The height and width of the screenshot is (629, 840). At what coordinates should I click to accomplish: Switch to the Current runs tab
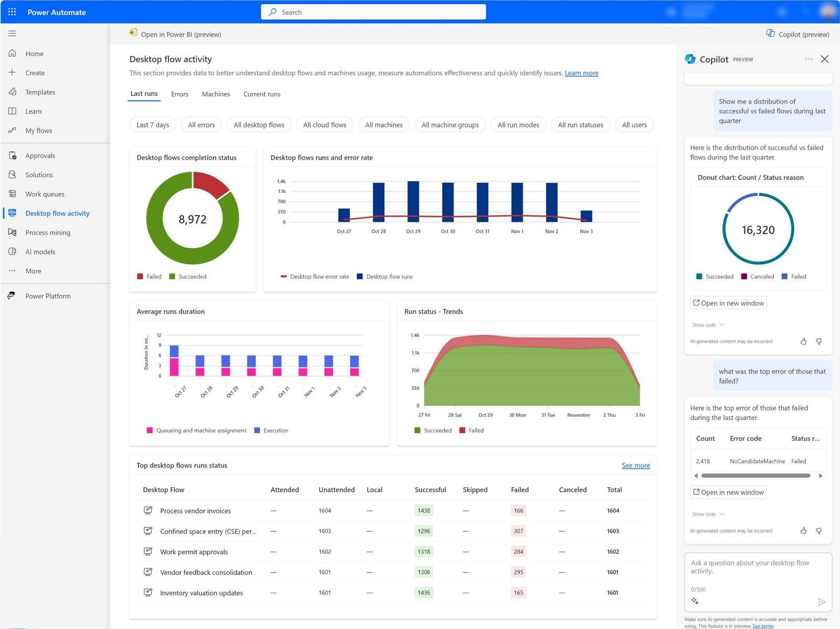coord(261,94)
